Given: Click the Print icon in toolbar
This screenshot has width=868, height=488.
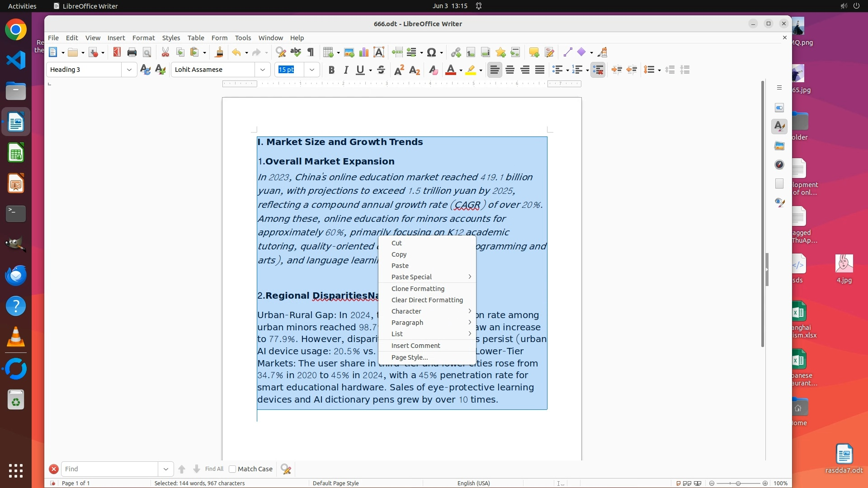Looking at the screenshot, I should click(132, 52).
